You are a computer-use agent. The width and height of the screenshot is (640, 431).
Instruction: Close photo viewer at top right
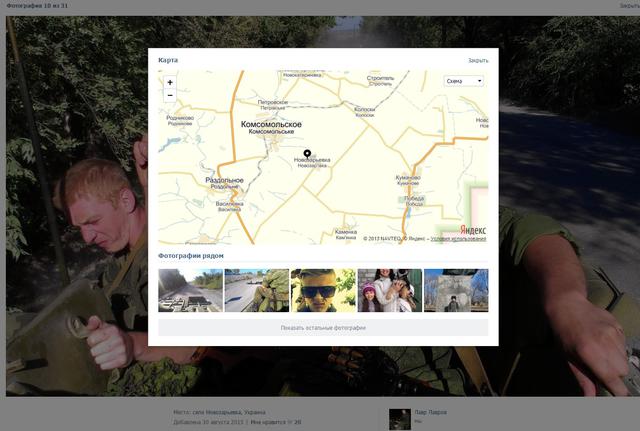point(629,5)
